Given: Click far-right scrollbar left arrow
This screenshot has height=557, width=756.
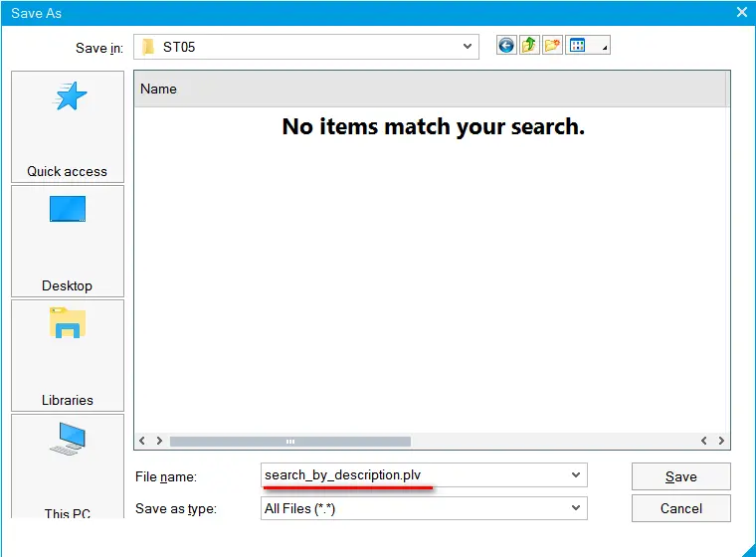Looking at the screenshot, I should 704,441.
